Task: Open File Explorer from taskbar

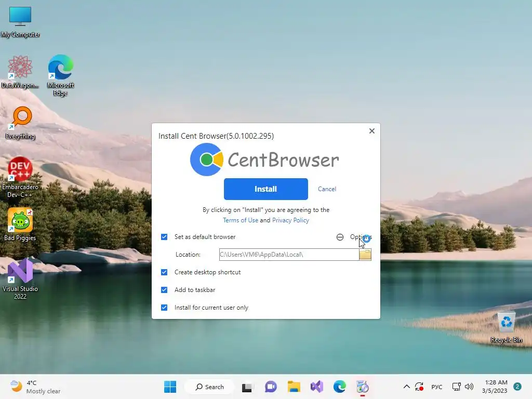Action: 294,387
